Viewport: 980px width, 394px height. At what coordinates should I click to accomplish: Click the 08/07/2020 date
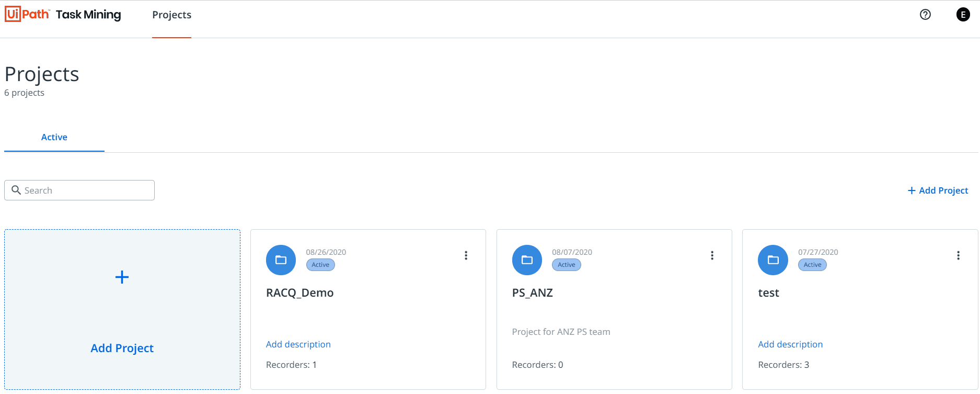[572, 252]
